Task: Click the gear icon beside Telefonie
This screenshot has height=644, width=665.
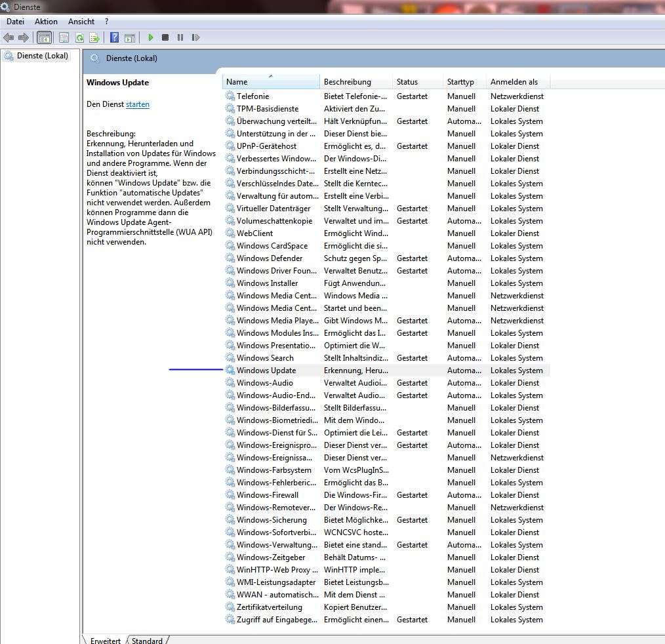Action: click(x=230, y=96)
